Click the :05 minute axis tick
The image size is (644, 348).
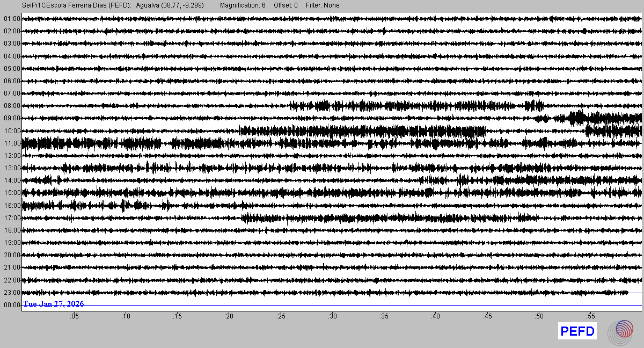point(74,316)
